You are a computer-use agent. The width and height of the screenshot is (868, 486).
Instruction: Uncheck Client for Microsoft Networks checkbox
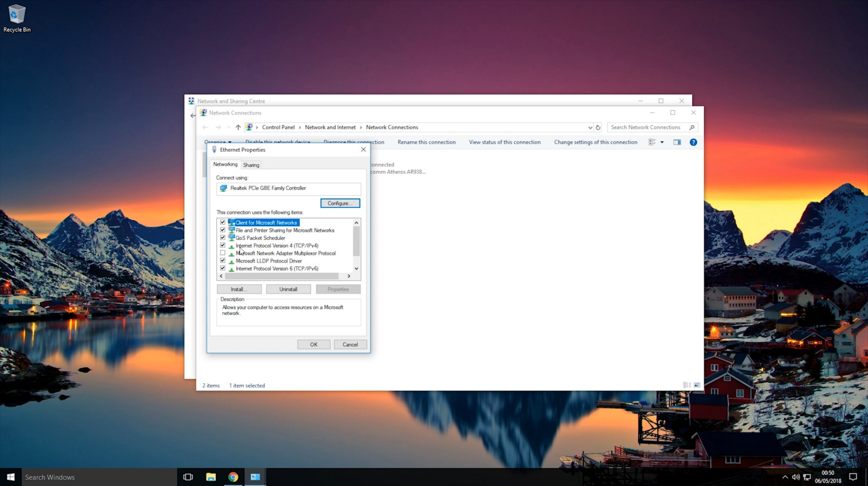click(x=222, y=223)
